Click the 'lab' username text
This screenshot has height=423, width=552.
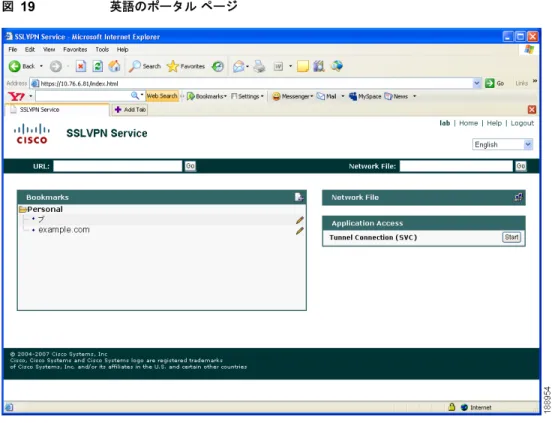click(445, 123)
